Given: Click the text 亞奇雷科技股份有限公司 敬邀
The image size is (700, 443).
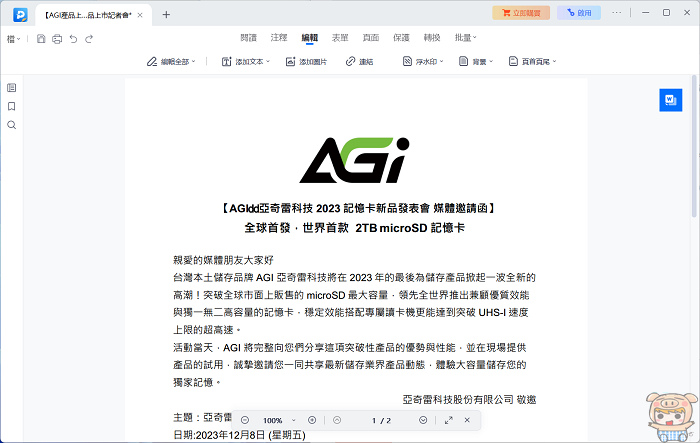Looking at the screenshot, I should pos(469,400).
